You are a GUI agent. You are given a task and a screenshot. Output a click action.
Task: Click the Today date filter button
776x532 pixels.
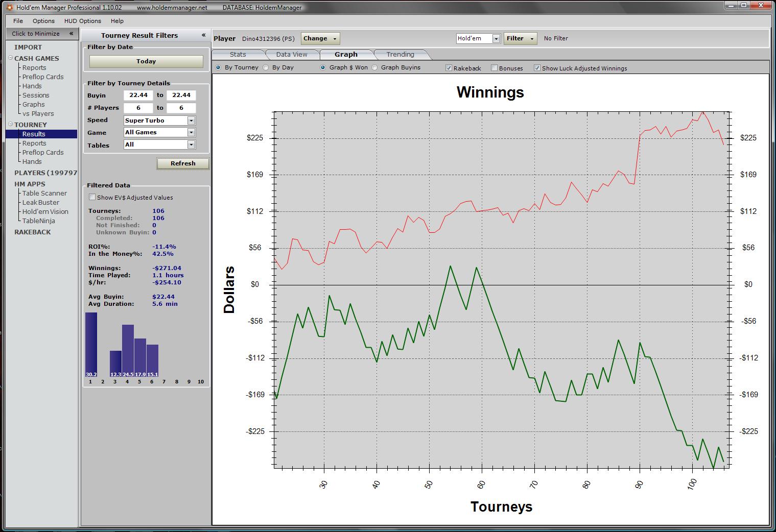(146, 61)
